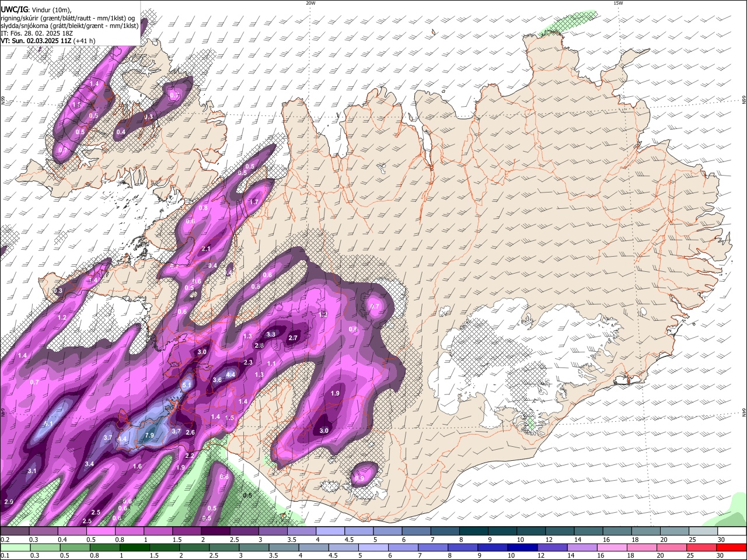The width and height of the screenshot is (747, 560).
Task: Select the darkest green legend swatch between 1 and 1.5
Action: tap(136, 547)
